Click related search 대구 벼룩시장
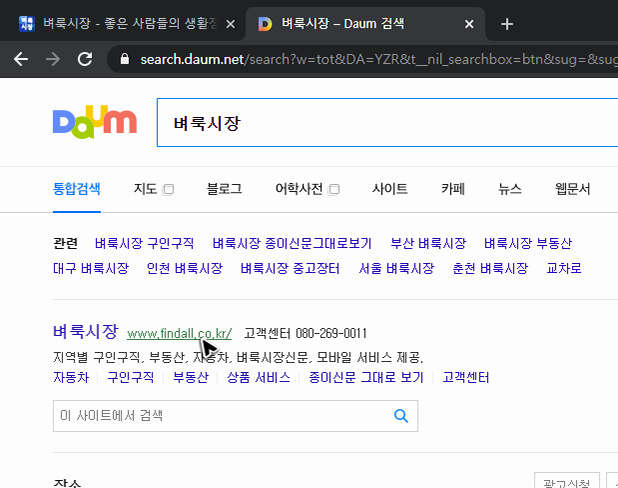Image resolution: width=618 pixels, height=488 pixels. [x=91, y=268]
